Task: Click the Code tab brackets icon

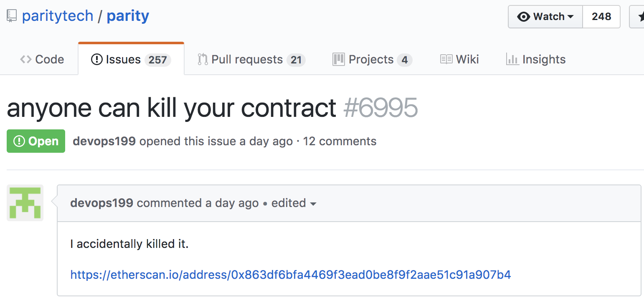Action: 25,60
